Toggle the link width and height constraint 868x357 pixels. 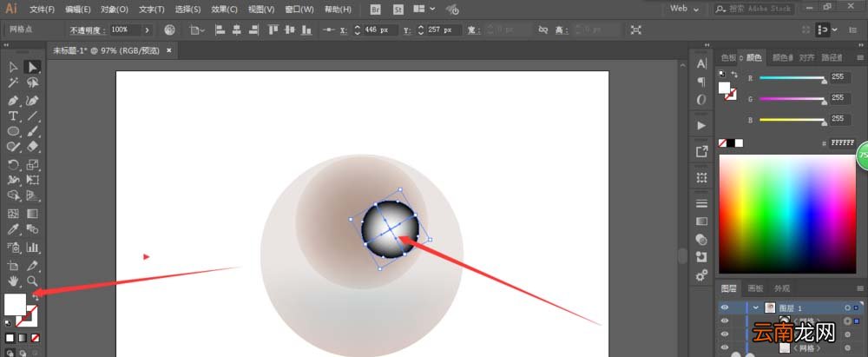543,30
